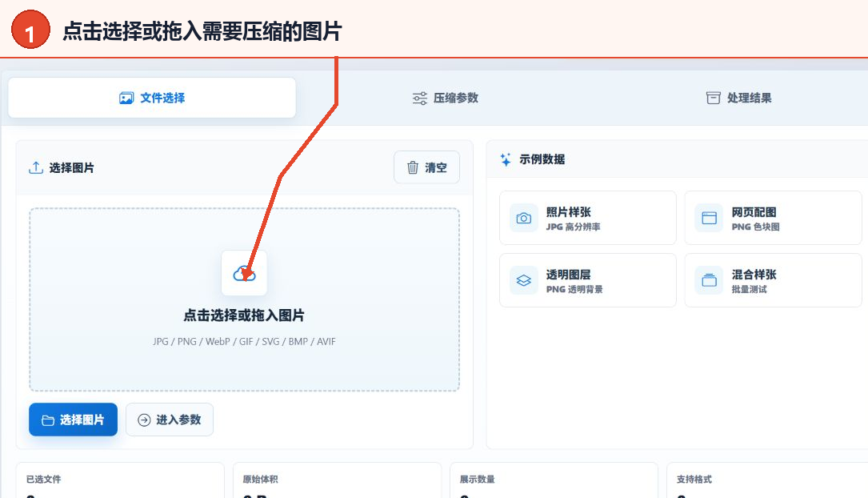Click the JPG 高分辨率 subtitle text
The width and height of the screenshot is (868, 498).
[x=573, y=227]
